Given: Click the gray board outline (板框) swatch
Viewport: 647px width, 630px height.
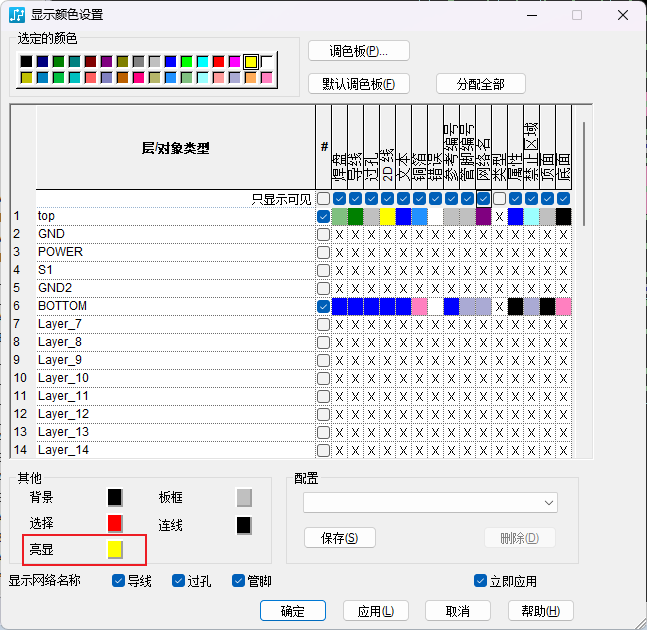Looking at the screenshot, I should (244, 497).
